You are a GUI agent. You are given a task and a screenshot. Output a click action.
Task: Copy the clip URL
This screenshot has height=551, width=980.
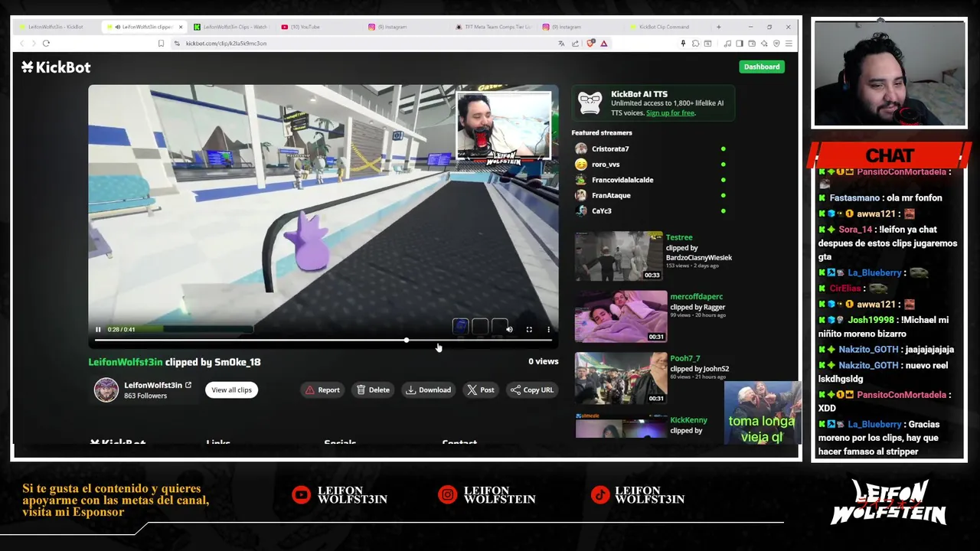(x=531, y=390)
